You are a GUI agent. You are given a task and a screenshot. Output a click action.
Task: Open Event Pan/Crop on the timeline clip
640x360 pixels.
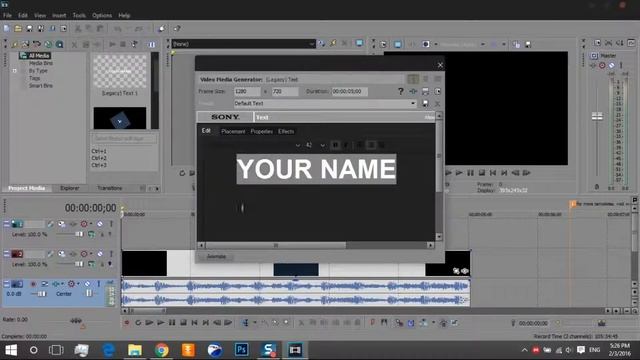[456, 271]
